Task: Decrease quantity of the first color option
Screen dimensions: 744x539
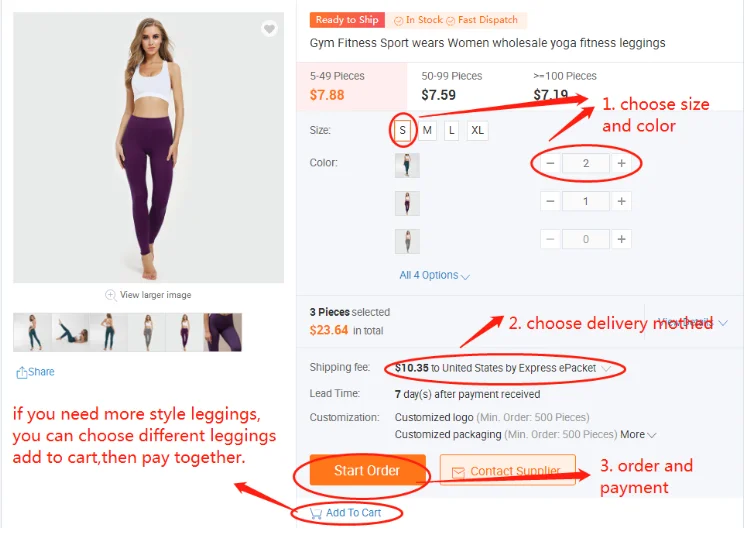Action: [x=550, y=163]
